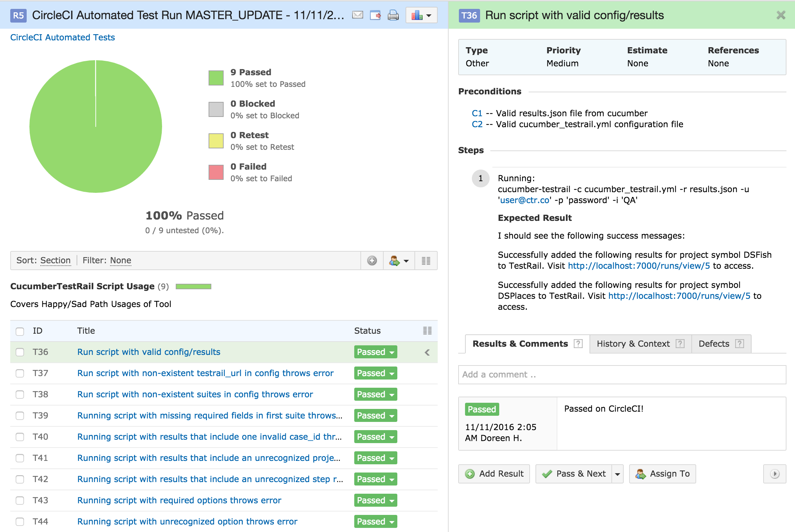The height and width of the screenshot is (532, 795).
Task: Click the add icon in the sort/filter toolbar
Action: tap(372, 261)
